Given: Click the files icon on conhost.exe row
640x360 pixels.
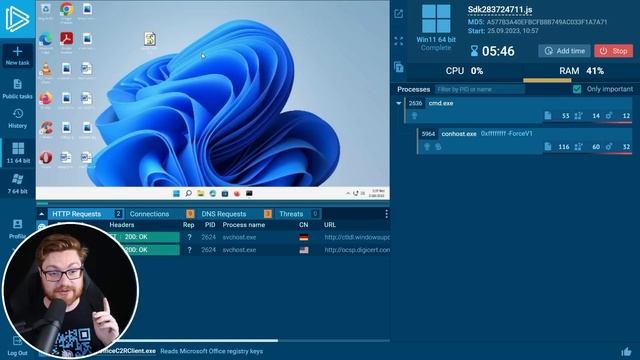Looking at the screenshot, I should point(548,147).
